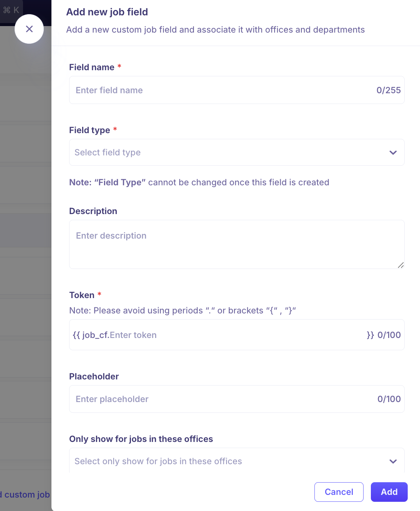Click the Field name character counter

[x=389, y=90]
